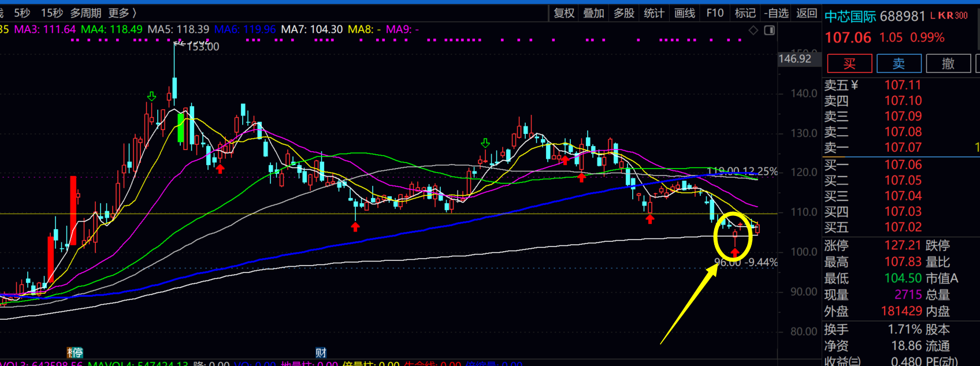The height and width of the screenshot is (366, 980).
Task: Click the red up arrow inside yellow circle
Action: point(734,252)
